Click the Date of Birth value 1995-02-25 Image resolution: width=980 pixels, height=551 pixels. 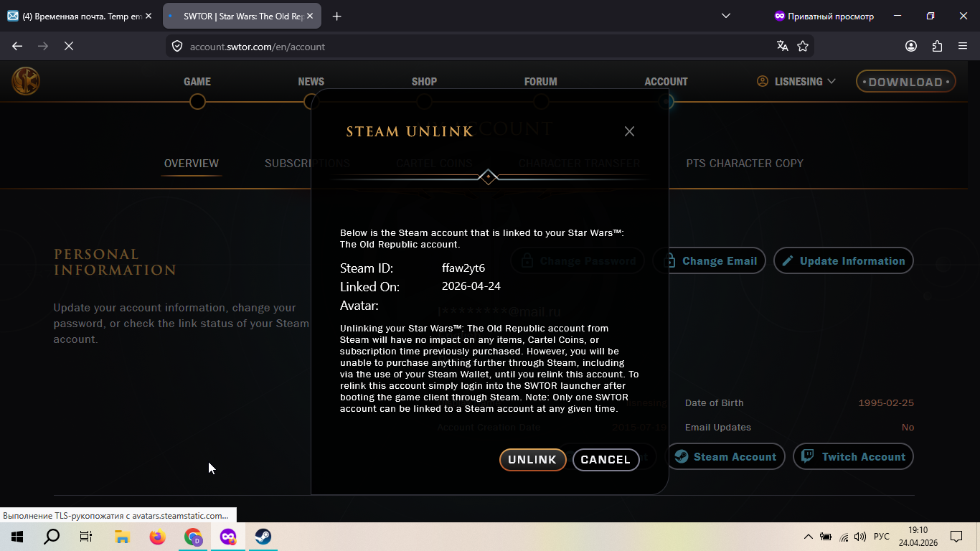point(886,403)
